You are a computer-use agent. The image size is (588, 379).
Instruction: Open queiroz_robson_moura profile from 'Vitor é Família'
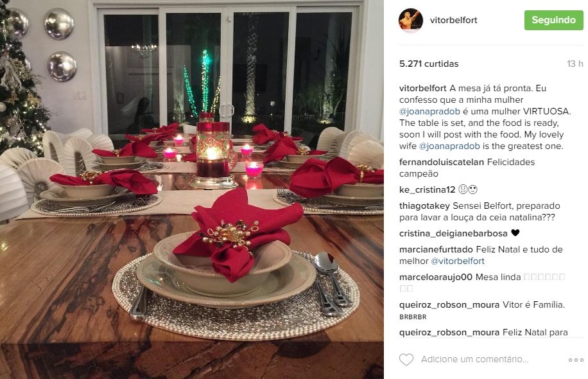point(449,304)
